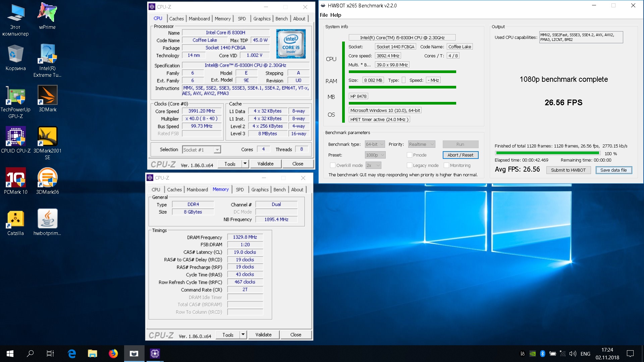Enable the Overkill mode checkbox

[332, 165]
